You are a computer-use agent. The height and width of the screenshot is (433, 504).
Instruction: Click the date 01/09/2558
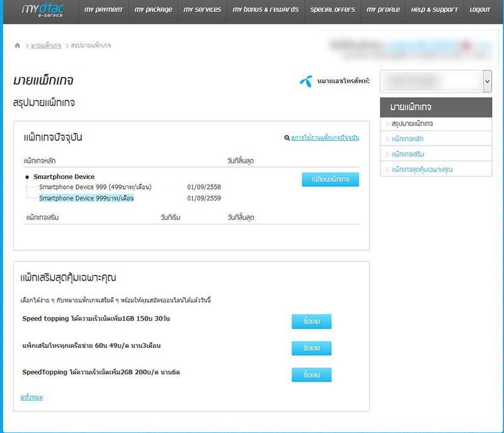pos(203,187)
